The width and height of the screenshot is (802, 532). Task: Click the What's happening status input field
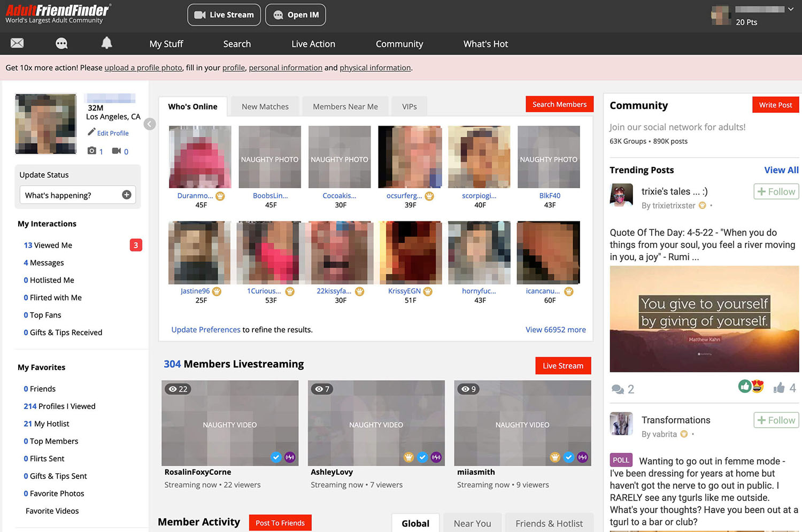(x=72, y=195)
